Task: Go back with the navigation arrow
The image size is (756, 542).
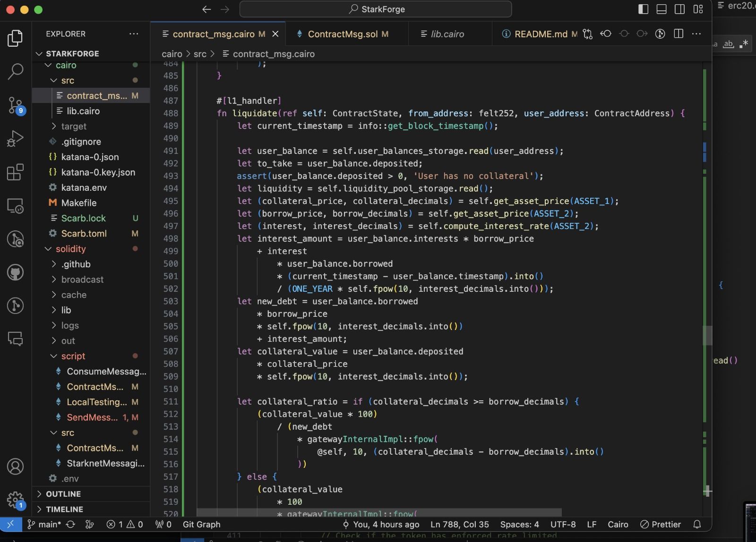Action: [206, 9]
